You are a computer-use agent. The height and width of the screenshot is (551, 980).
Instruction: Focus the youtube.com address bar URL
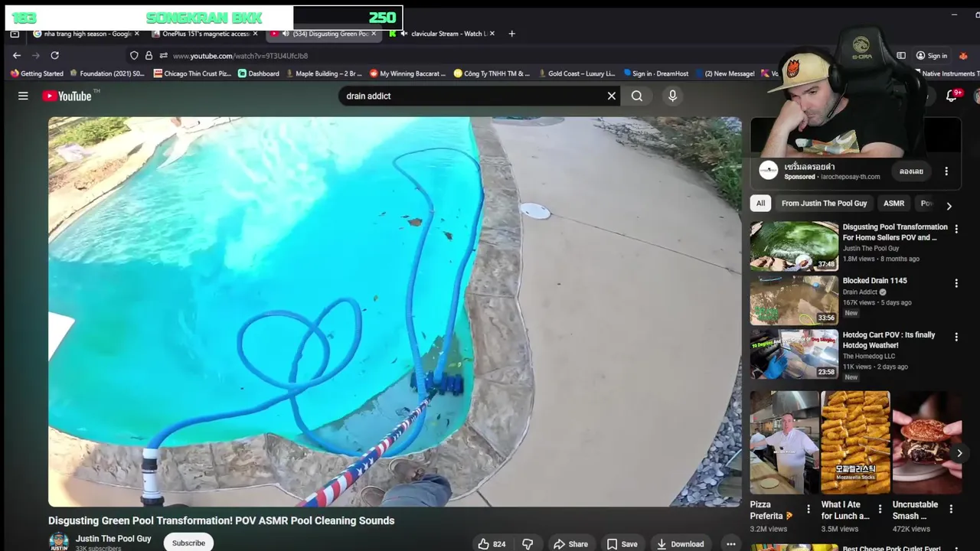click(240, 56)
